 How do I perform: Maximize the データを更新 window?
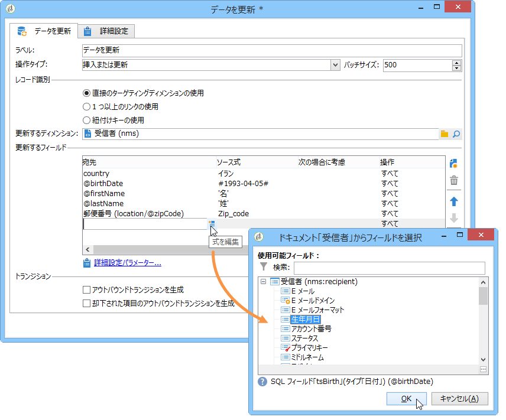(437, 6)
